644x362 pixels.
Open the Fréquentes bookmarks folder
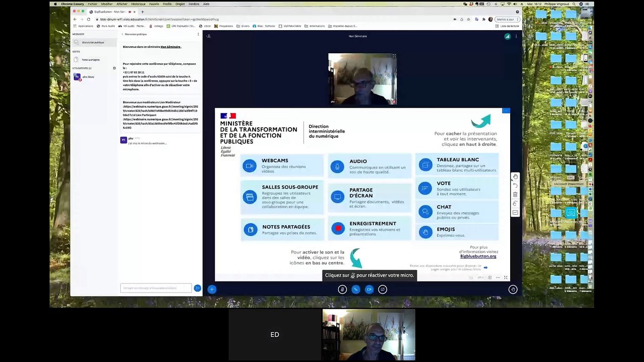(x=224, y=26)
